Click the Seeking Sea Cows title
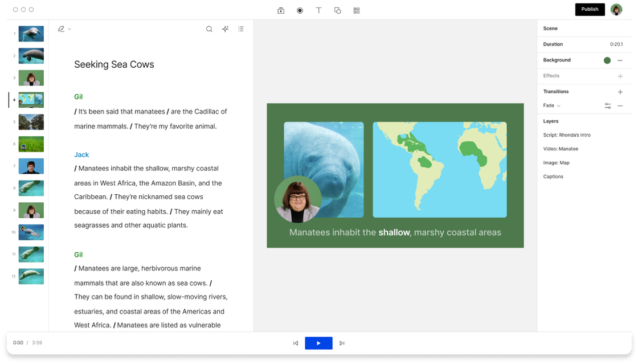The image size is (638, 364). [x=114, y=64]
